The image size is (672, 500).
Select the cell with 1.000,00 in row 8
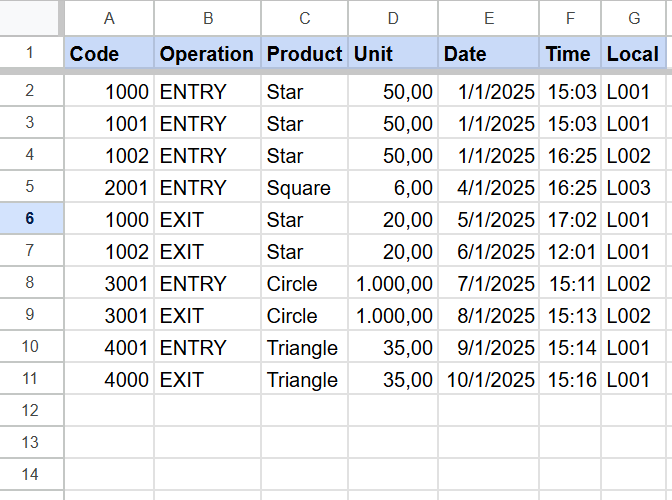point(393,284)
